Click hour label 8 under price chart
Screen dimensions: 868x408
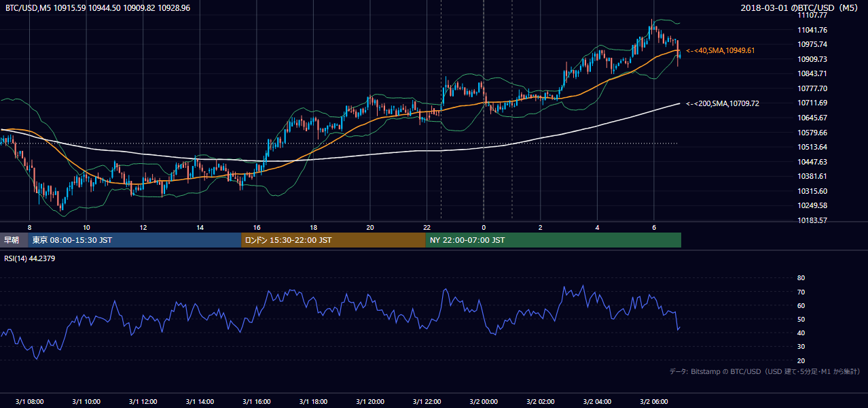click(x=29, y=227)
